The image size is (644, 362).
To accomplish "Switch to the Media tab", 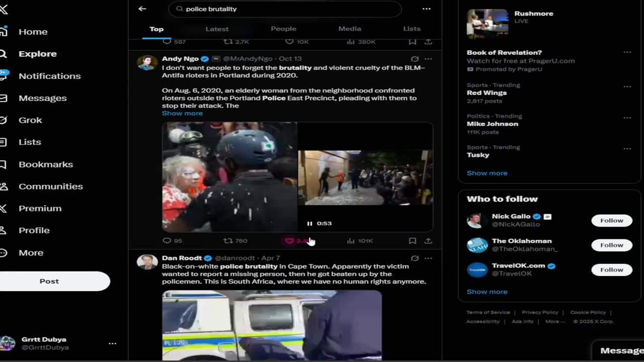I will tap(350, 29).
